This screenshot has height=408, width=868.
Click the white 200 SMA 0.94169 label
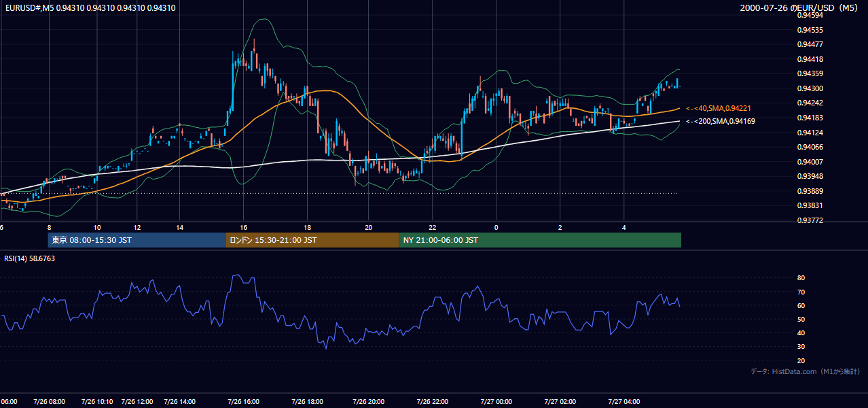[x=721, y=121]
